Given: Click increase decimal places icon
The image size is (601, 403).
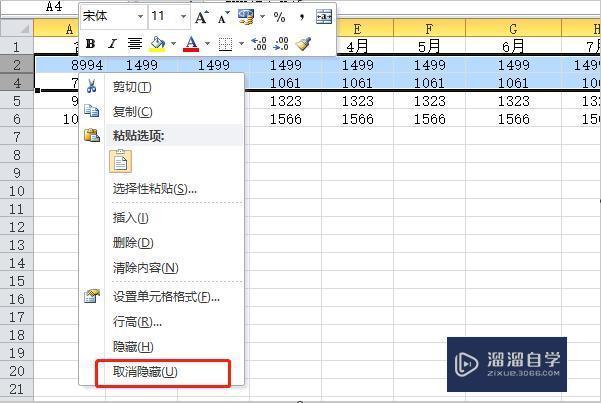Looking at the screenshot, I should click(259, 44).
